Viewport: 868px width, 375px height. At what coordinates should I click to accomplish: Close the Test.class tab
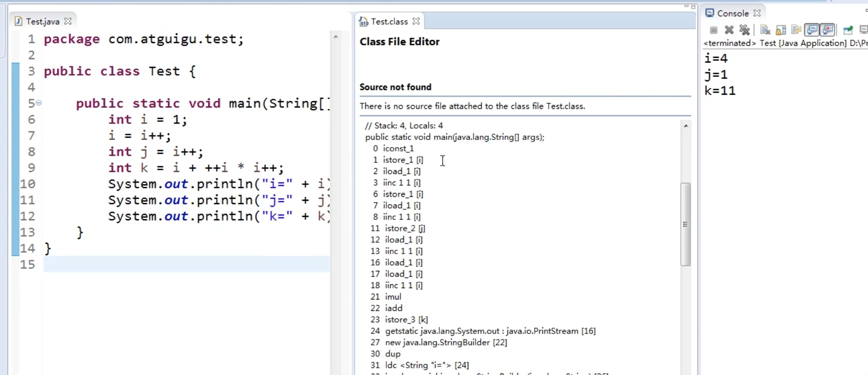[x=416, y=21]
